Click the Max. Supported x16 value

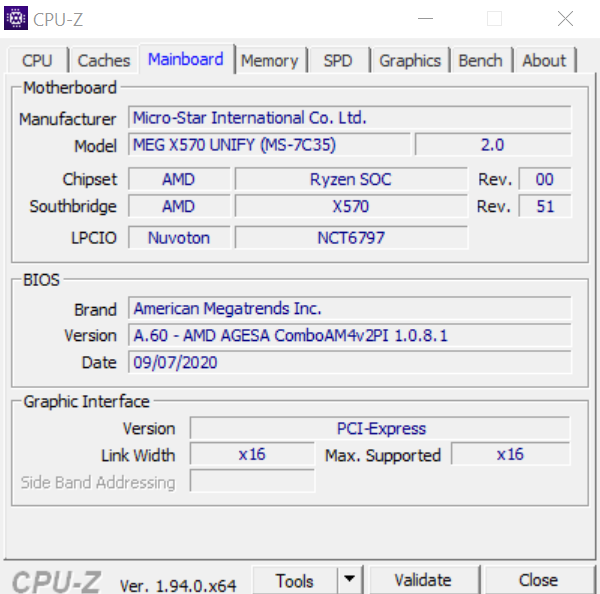510,454
